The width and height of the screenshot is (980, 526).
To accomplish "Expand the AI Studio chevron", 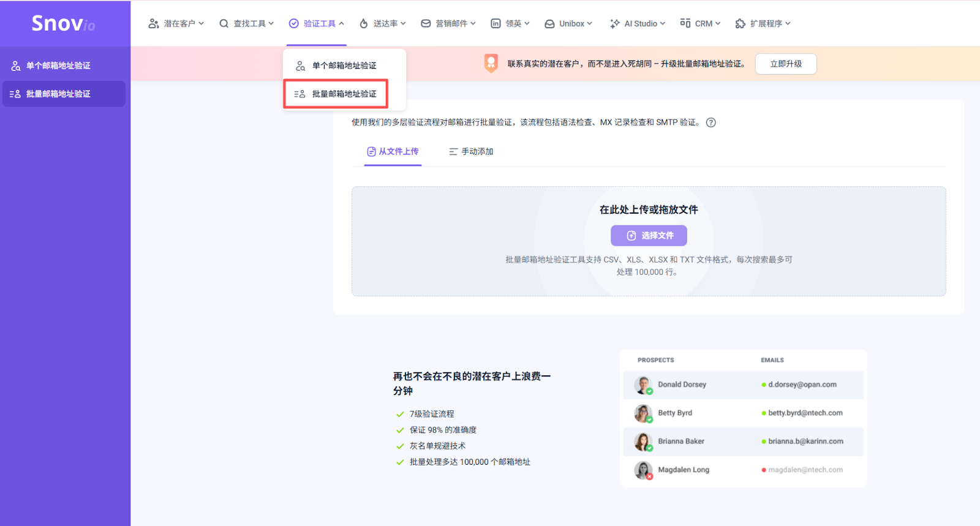I will coord(662,23).
